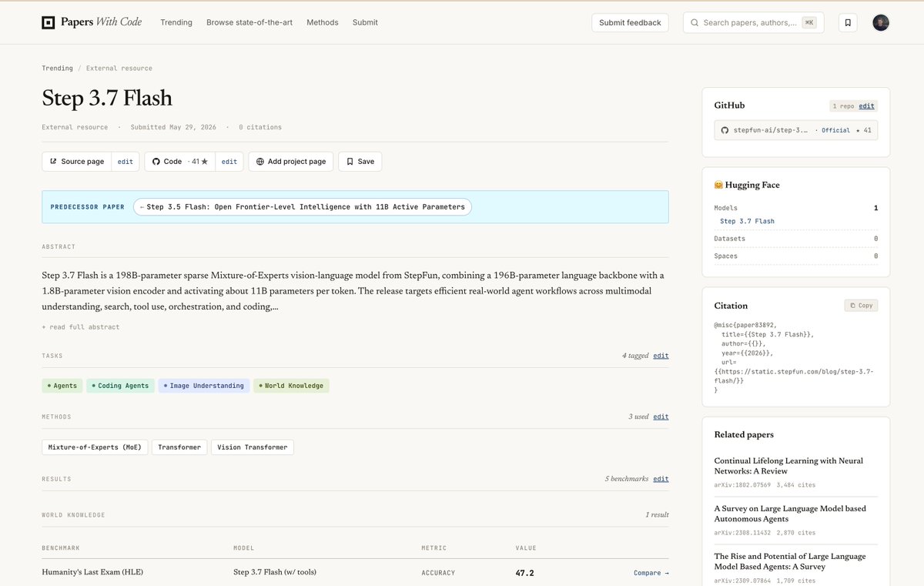This screenshot has width=924, height=586.
Task: Open the bookmark icon in header
Action: click(848, 22)
